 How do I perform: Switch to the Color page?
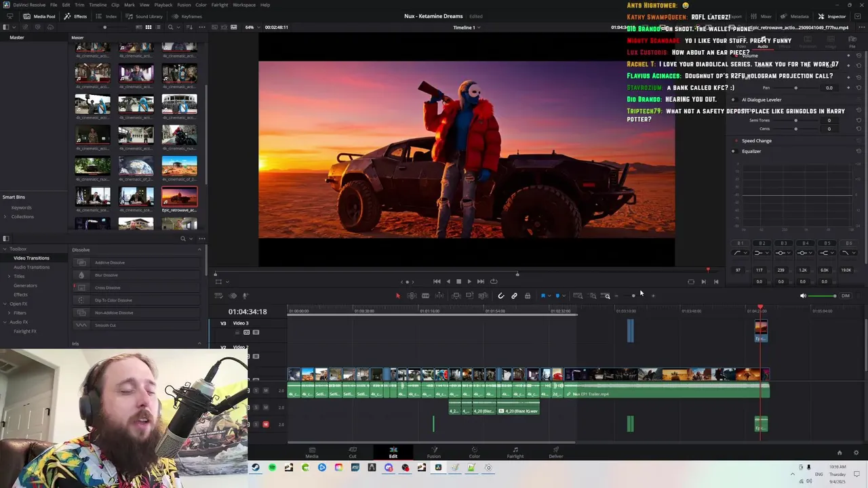[x=474, y=452]
